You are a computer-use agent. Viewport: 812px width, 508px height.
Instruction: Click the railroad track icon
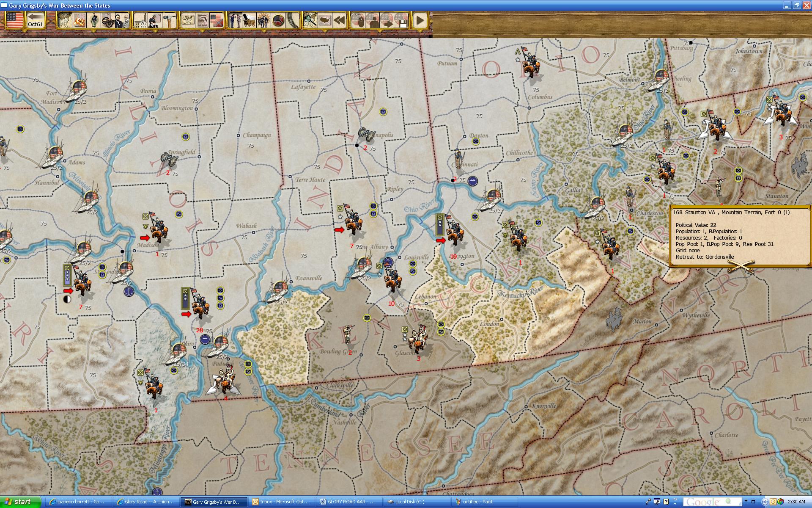292,20
